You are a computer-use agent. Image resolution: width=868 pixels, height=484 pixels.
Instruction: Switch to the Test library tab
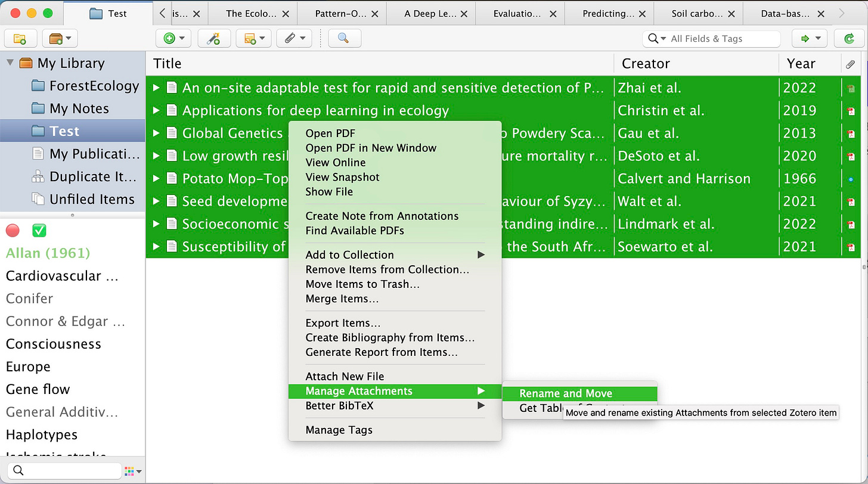(x=107, y=13)
